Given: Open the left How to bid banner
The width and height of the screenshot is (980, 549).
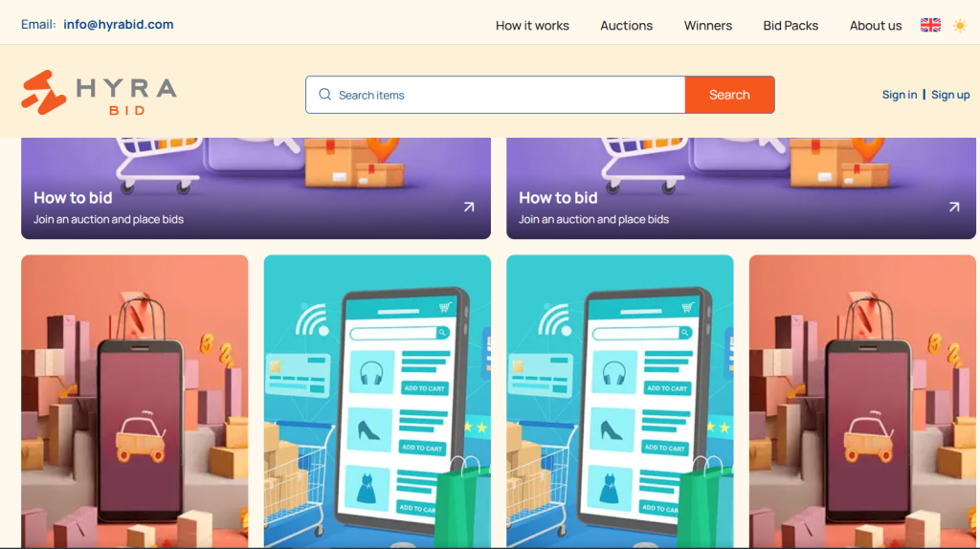Looking at the screenshot, I should click(256, 188).
